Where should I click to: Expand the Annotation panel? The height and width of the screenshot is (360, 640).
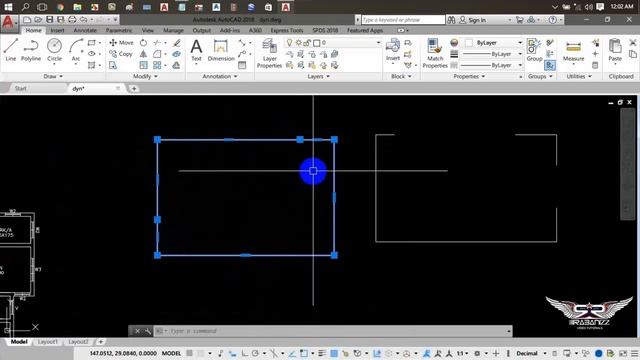(x=220, y=76)
